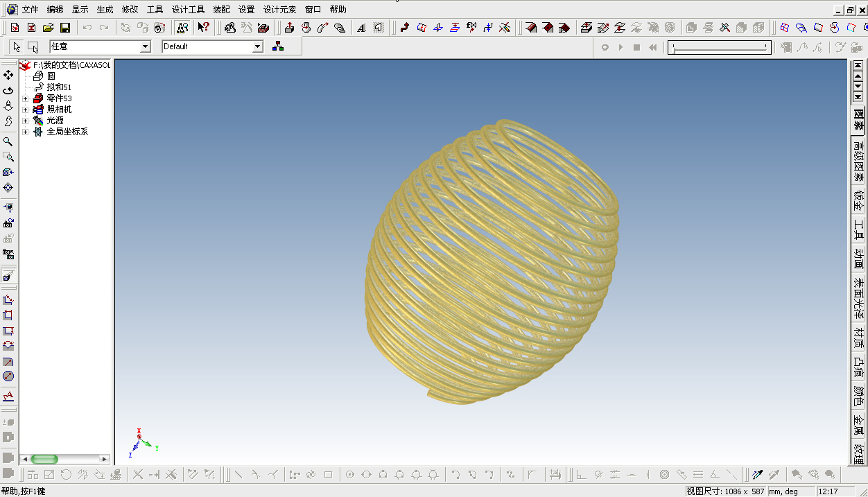Switch to the 金属 catalog tab
Viewport: 868px width, 497px height.
click(859, 426)
